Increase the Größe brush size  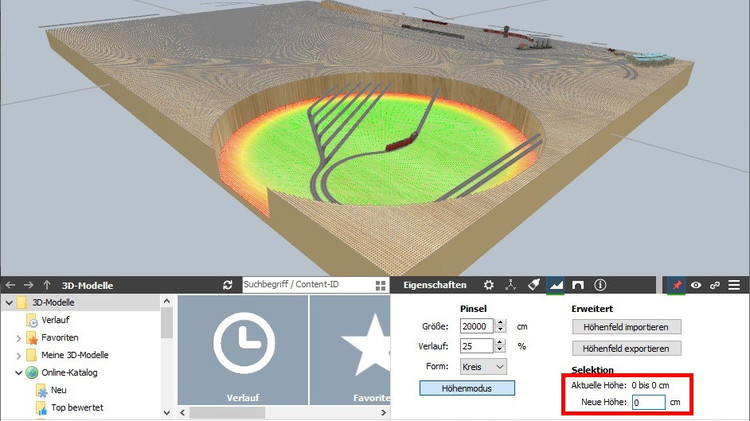(500, 323)
